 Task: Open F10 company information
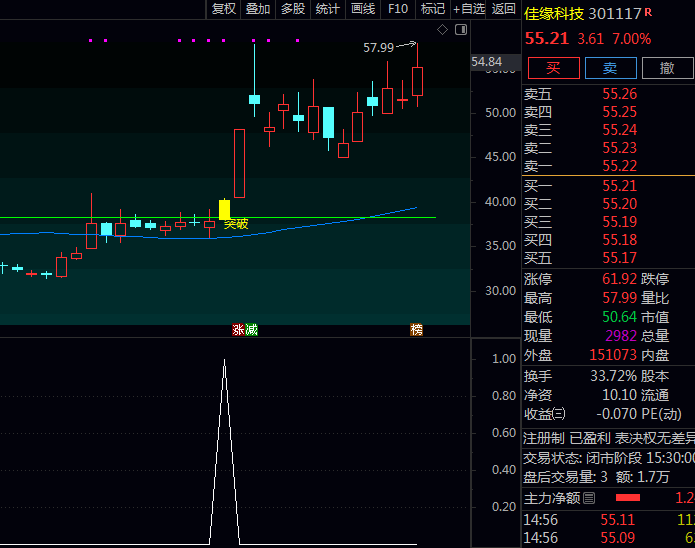click(x=398, y=9)
